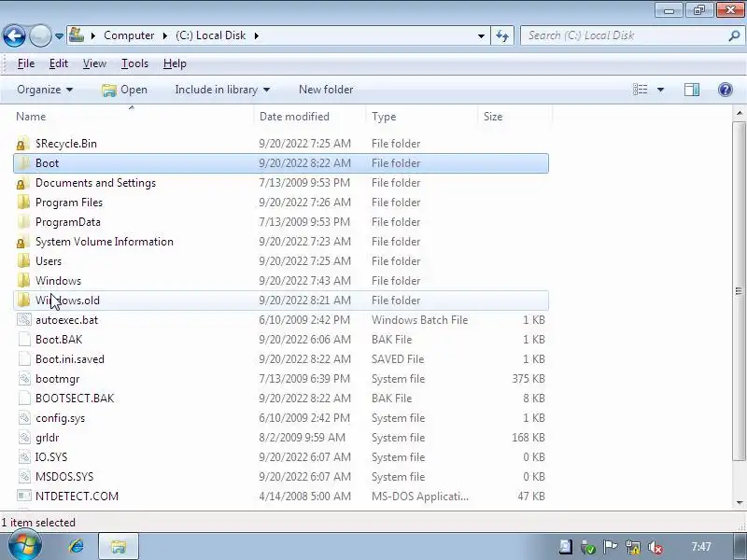The height and width of the screenshot is (560, 747).
Task: Select the Users folder icon
Action: click(23, 261)
